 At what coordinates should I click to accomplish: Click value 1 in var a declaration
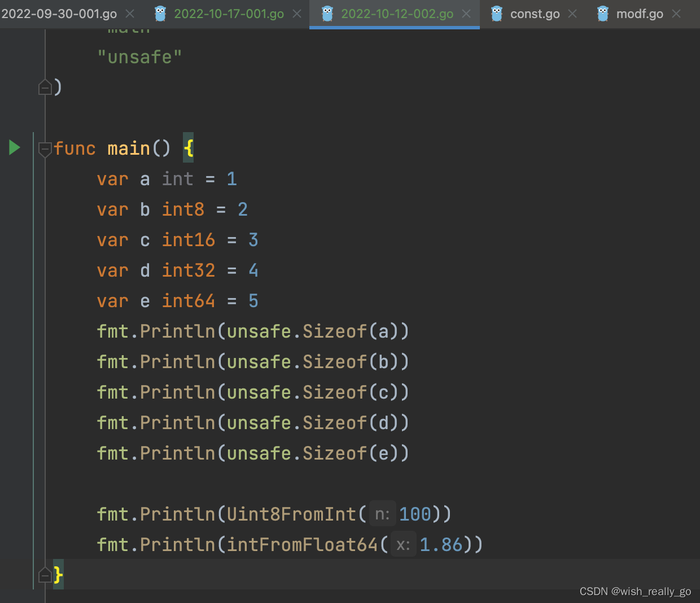point(232,179)
